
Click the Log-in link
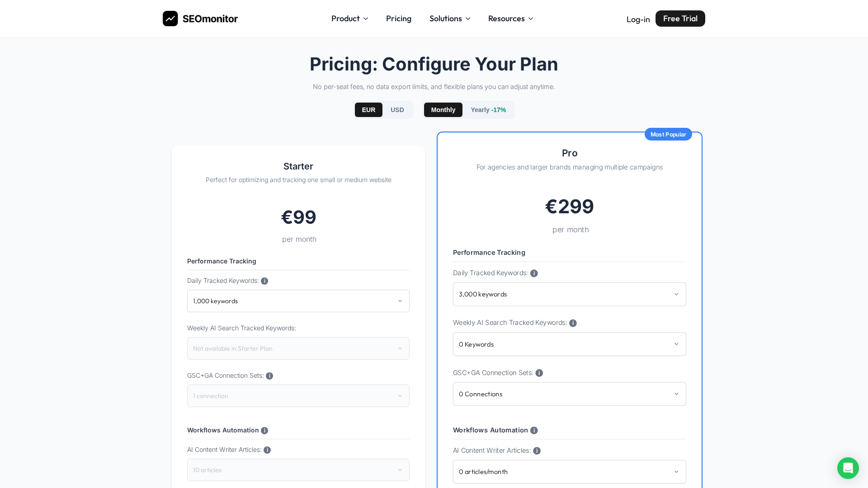pos(638,19)
